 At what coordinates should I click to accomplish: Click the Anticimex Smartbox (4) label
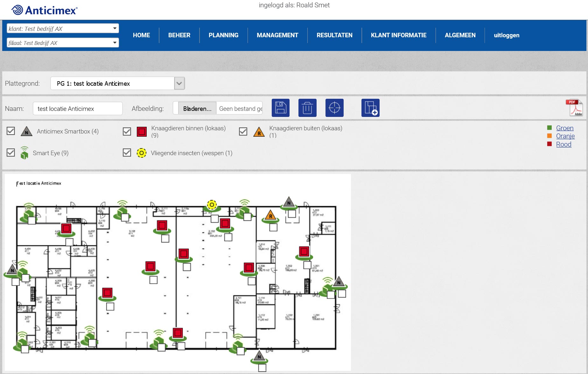point(68,131)
